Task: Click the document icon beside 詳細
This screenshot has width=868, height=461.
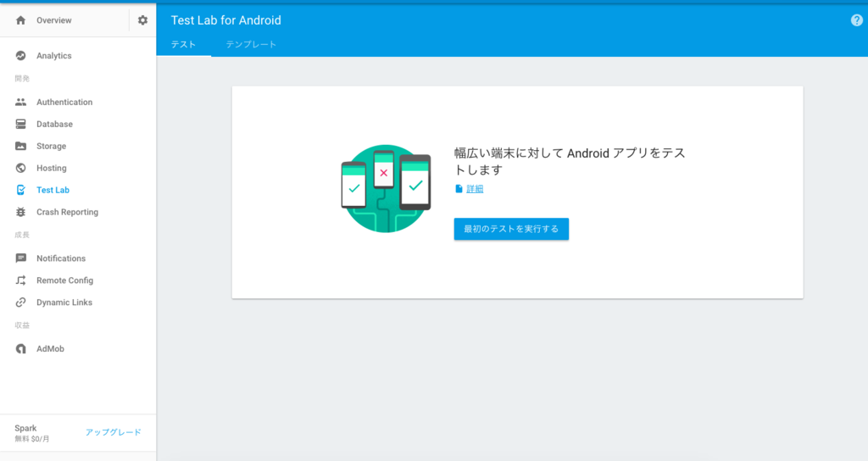Action: pyautogui.click(x=459, y=189)
